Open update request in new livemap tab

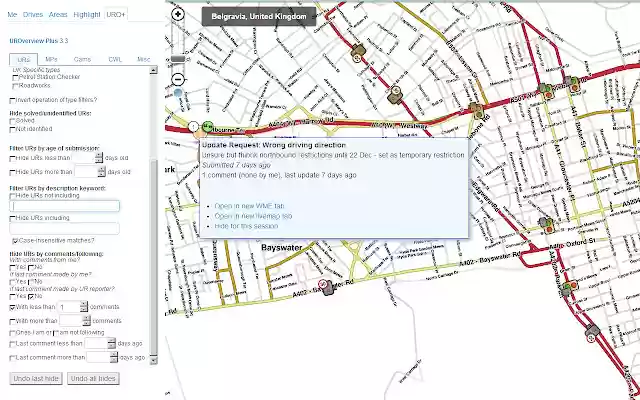253,216
